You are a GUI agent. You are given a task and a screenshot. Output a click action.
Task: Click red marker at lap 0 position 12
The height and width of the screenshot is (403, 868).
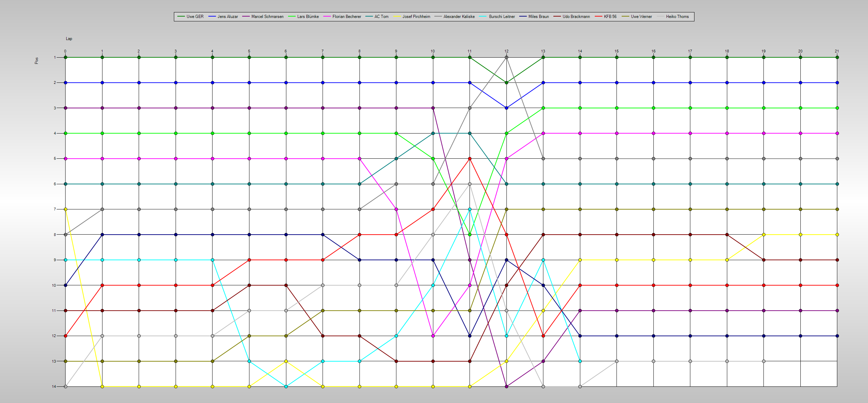tap(66, 336)
